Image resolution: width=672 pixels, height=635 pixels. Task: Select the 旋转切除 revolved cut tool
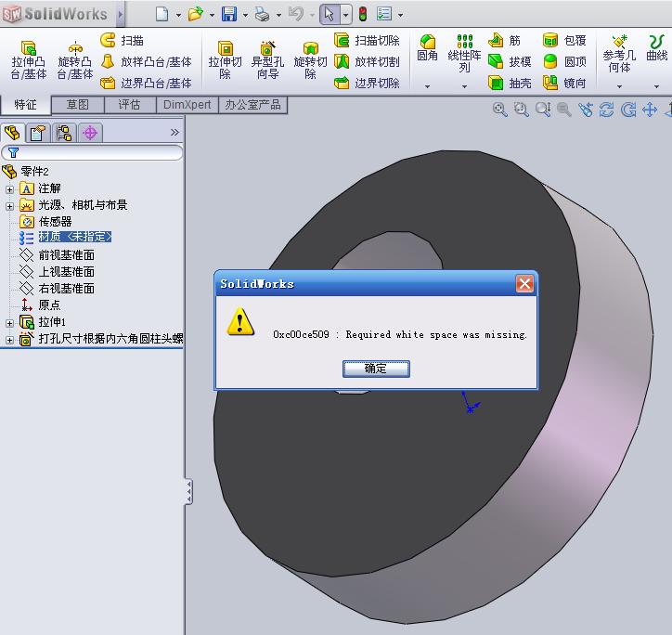(310, 60)
